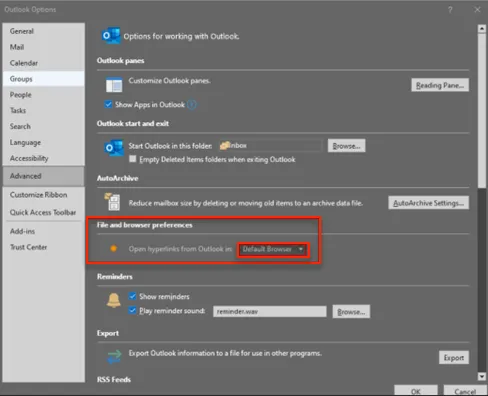Open the Default Browser dropdown

(x=273, y=249)
